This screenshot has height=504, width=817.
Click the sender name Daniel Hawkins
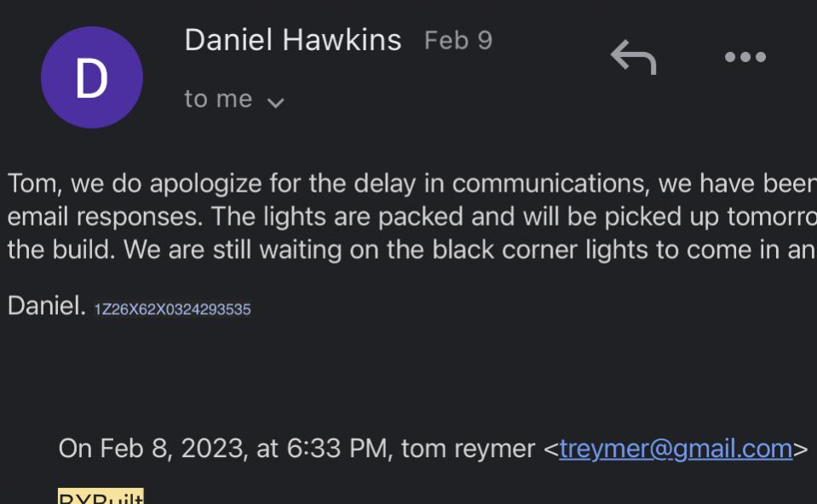[293, 40]
